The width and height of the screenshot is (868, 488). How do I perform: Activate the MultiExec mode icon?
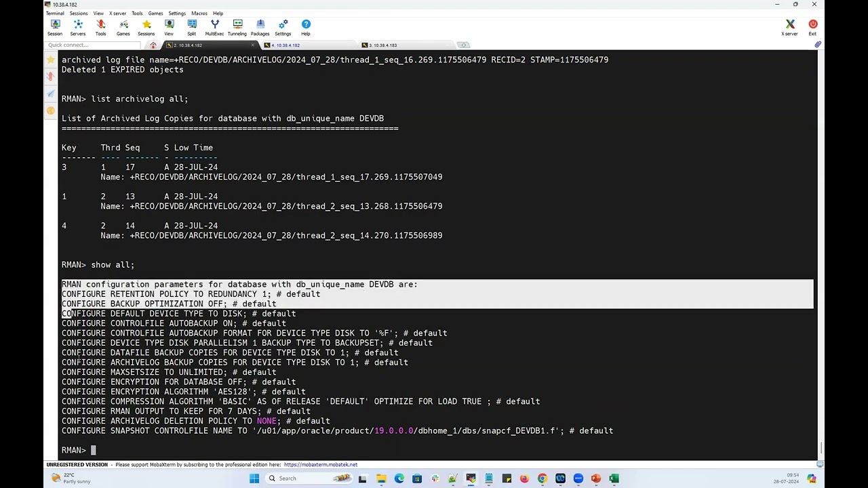tap(214, 28)
